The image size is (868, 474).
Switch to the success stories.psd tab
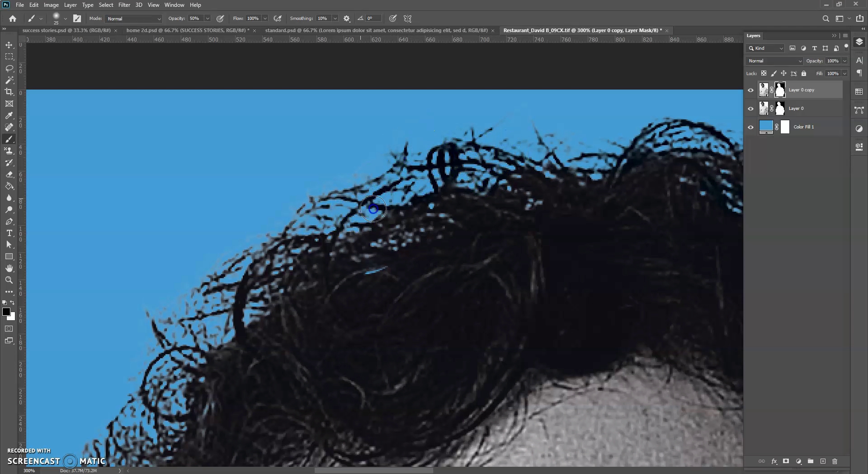(x=66, y=30)
